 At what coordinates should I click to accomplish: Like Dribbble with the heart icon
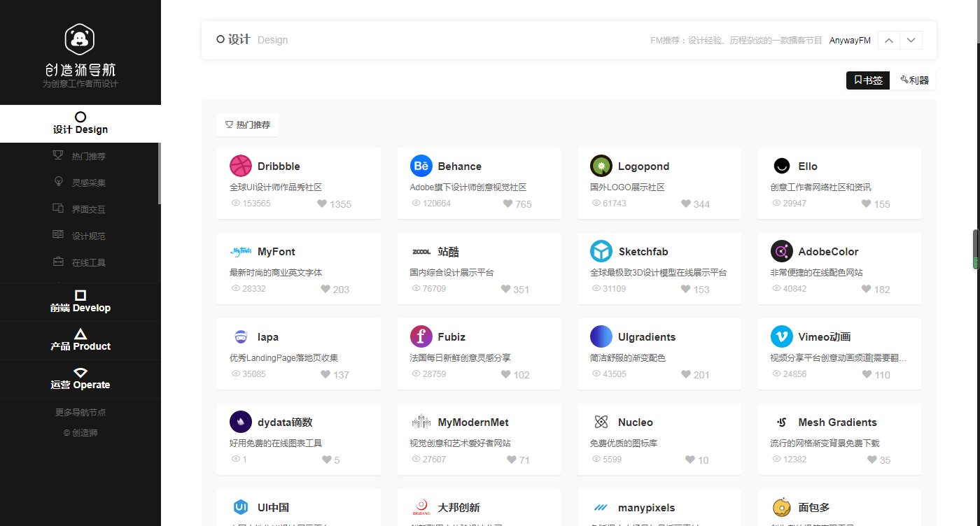[322, 204]
